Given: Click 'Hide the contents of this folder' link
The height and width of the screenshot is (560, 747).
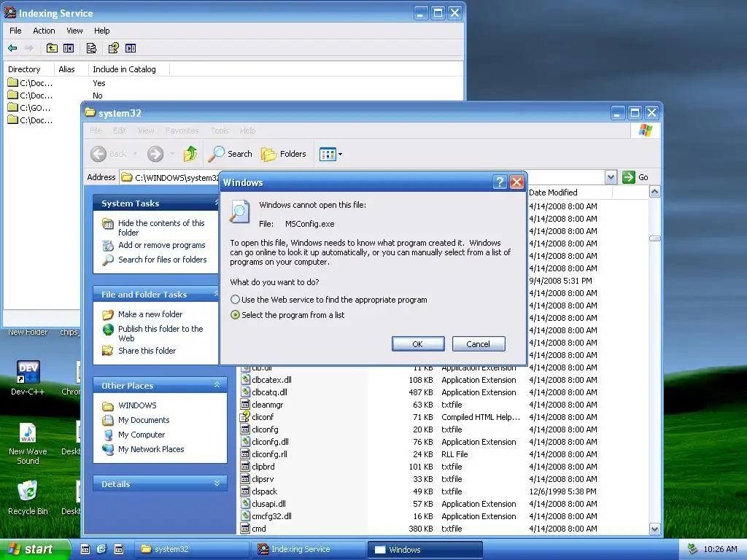Looking at the screenshot, I should tap(161, 227).
